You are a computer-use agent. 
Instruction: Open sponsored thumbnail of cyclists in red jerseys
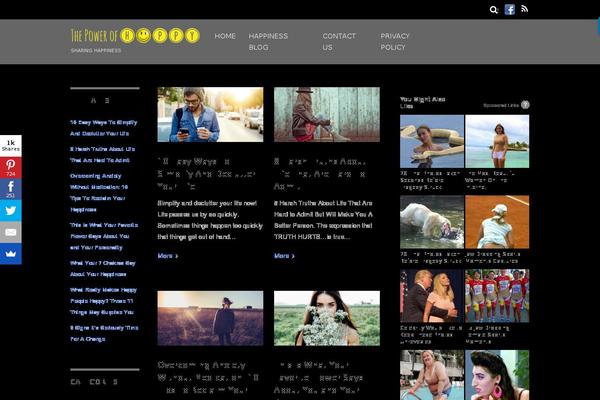point(497,296)
